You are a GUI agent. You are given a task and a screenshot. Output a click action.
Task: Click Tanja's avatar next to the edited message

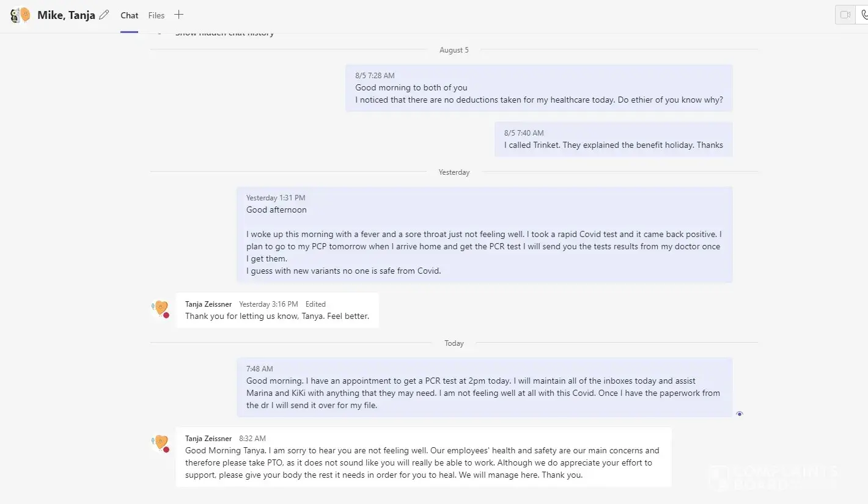click(x=160, y=308)
